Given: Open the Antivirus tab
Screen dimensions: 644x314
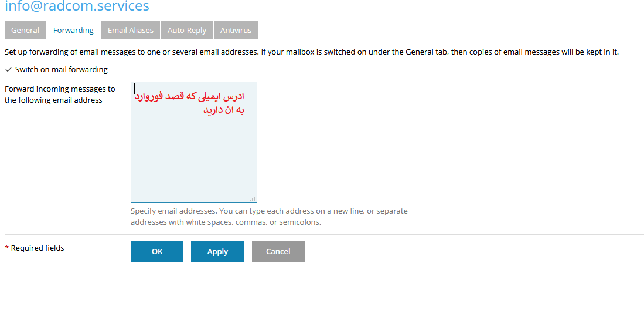Looking at the screenshot, I should (236, 30).
